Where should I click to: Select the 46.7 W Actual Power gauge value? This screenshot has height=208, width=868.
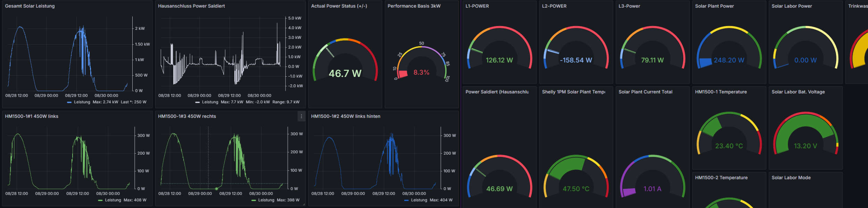click(345, 73)
